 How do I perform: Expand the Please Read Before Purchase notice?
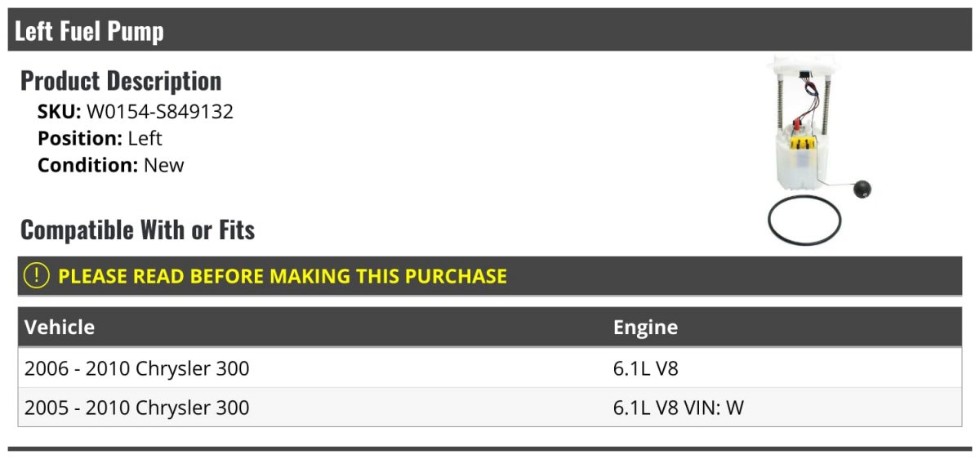(x=283, y=276)
